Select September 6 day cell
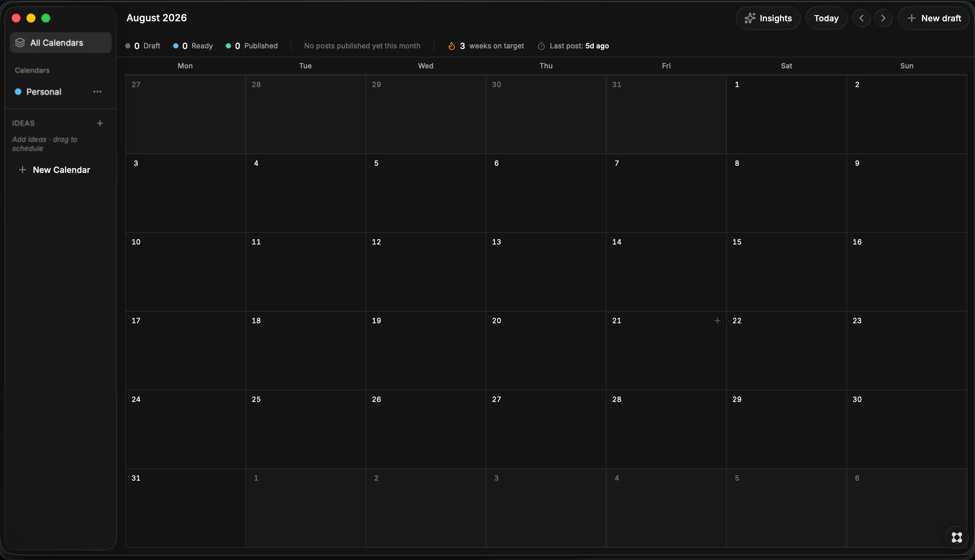This screenshot has height=560, width=975. tap(907, 508)
